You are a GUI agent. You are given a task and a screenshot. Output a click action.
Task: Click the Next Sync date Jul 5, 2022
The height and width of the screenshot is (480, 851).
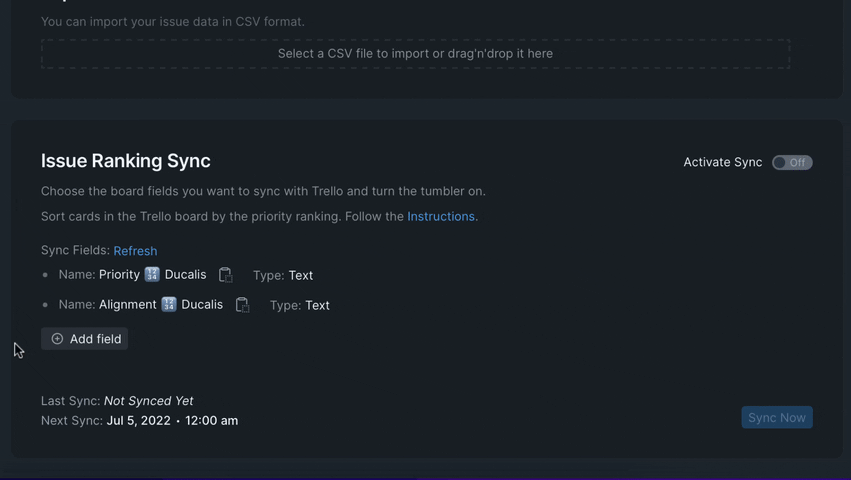138,421
